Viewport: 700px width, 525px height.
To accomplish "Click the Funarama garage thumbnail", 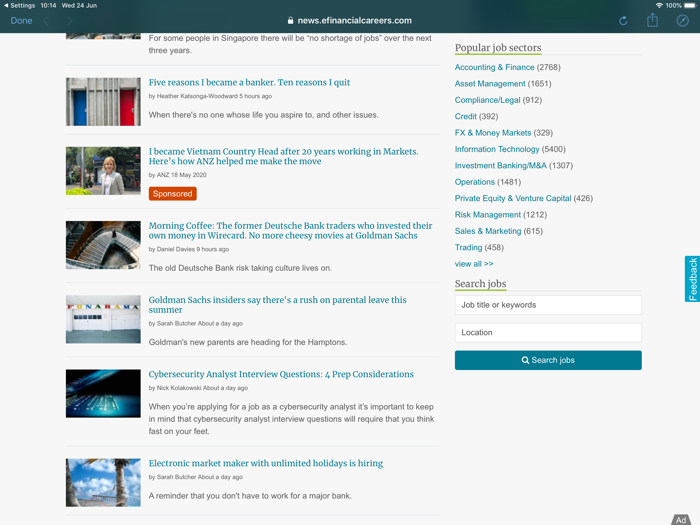I will (x=103, y=319).
